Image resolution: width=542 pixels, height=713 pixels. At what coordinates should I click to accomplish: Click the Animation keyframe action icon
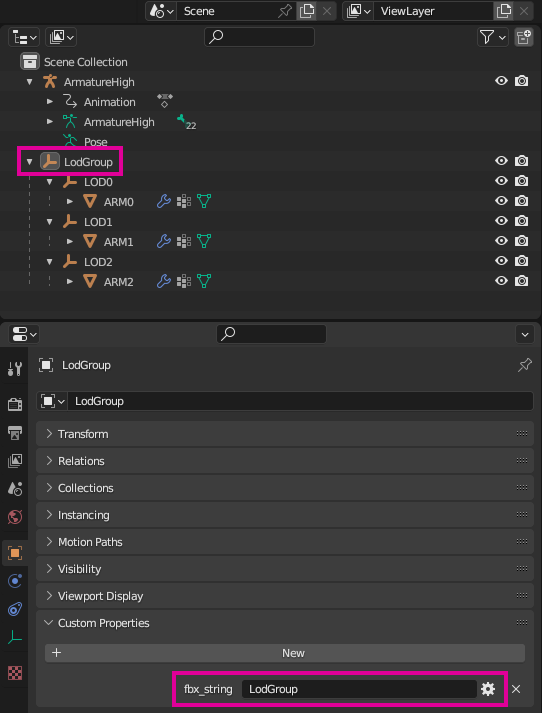tap(165, 100)
